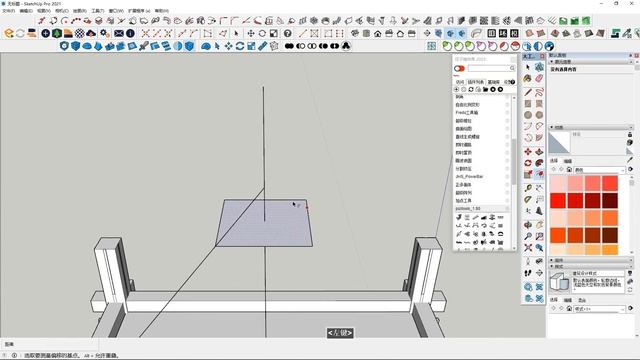Select the Push/Pull tool
This screenshot has height=360, width=640.
(x=539, y=152)
